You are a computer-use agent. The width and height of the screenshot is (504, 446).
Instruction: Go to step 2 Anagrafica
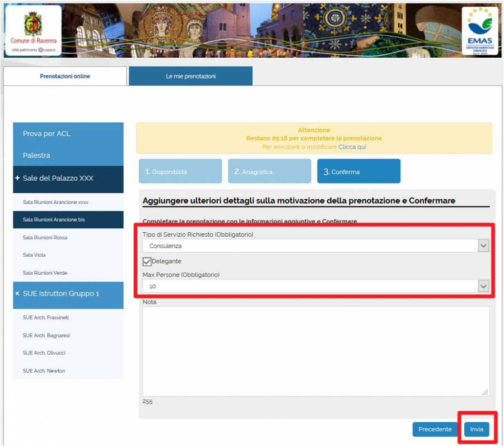(x=269, y=171)
